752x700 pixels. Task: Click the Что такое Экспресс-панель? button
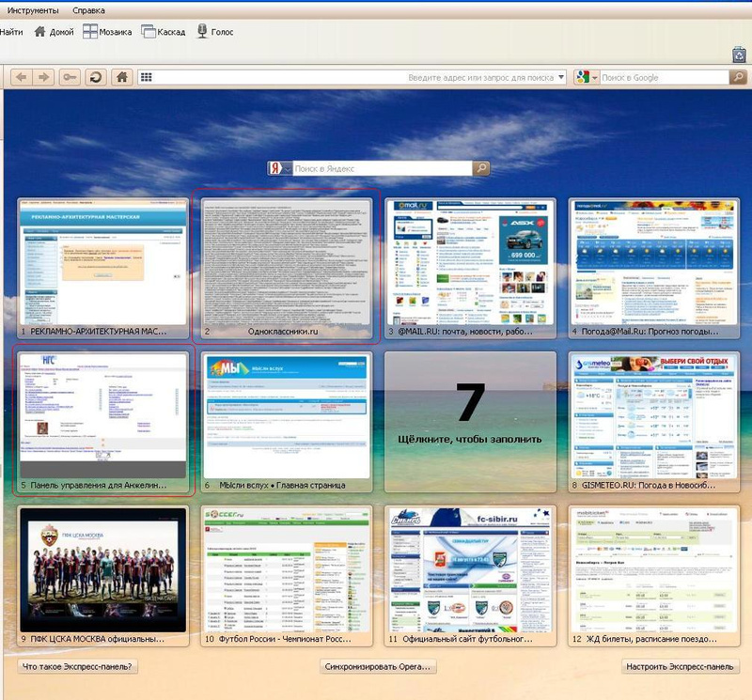coord(77,666)
